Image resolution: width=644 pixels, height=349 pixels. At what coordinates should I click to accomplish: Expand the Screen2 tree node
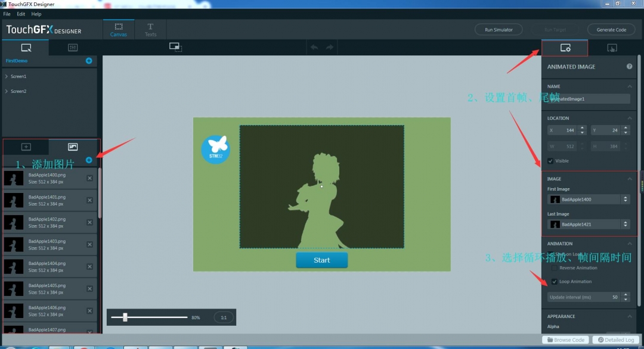click(7, 91)
